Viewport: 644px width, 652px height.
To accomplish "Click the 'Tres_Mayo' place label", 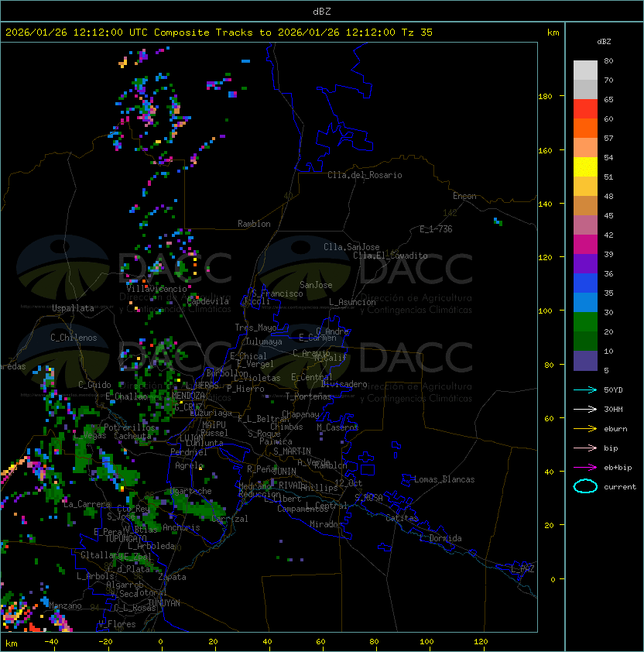I will click(x=255, y=328).
